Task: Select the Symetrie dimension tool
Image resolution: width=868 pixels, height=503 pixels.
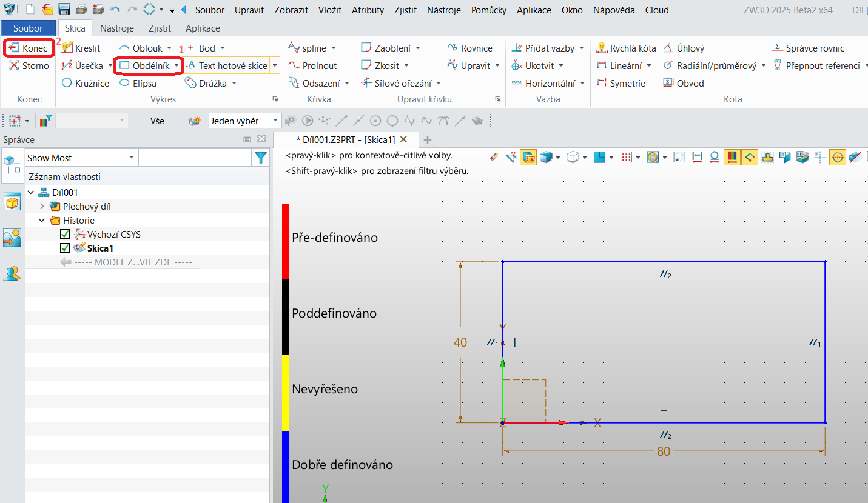Action: point(621,83)
